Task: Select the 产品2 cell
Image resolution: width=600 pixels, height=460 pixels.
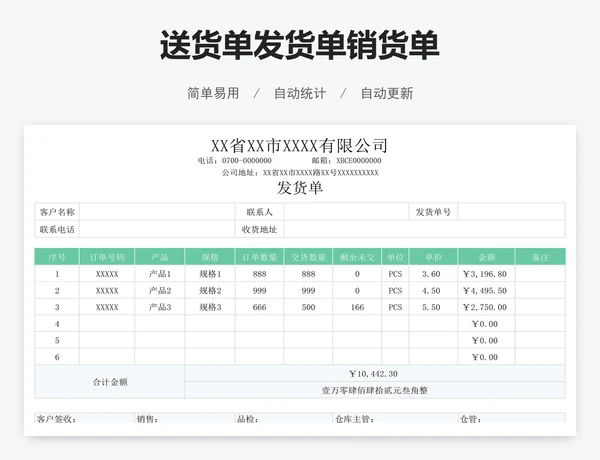Action: coord(160,290)
